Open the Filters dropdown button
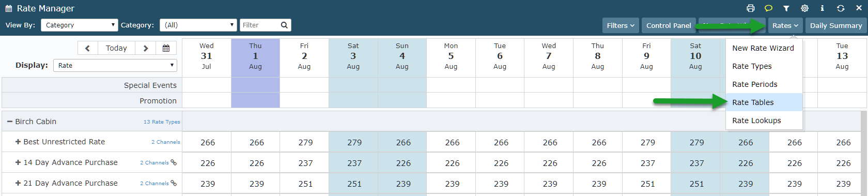Viewport: 868px width, 196px height. (x=621, y=25)
